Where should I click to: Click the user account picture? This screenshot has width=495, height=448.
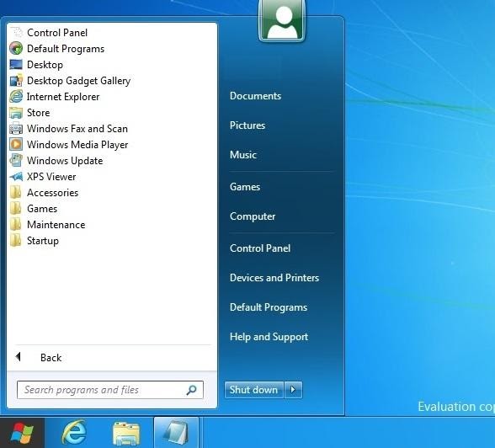tap(282, 21)
